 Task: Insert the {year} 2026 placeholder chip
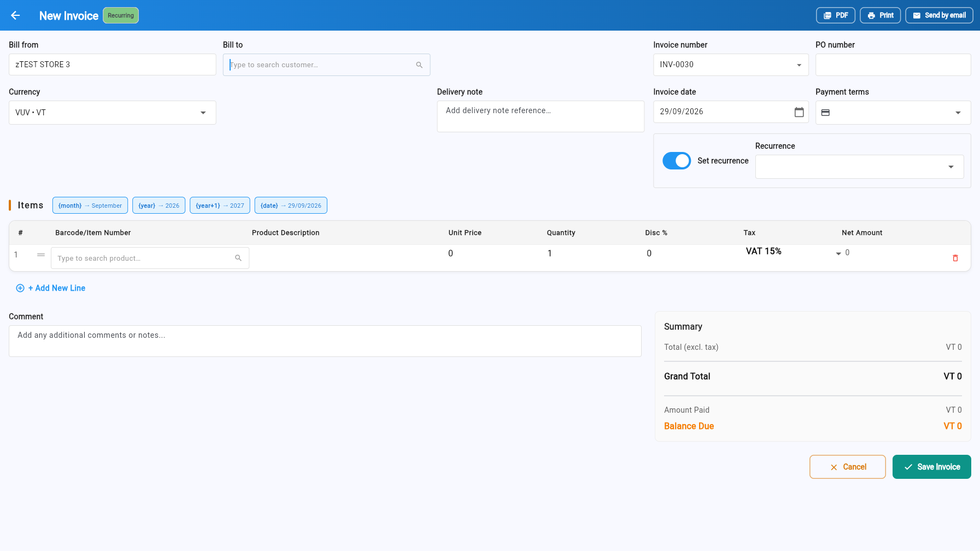(x=159, y=206)
